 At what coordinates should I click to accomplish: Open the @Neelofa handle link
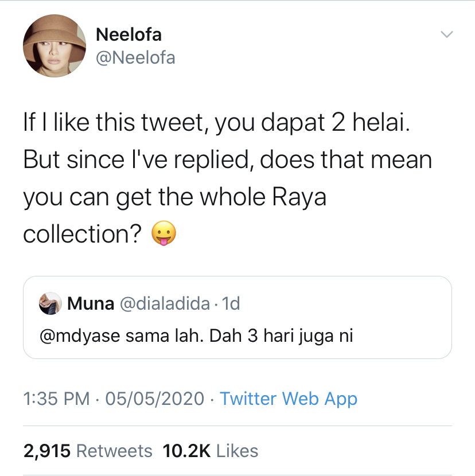coord(135,57)
